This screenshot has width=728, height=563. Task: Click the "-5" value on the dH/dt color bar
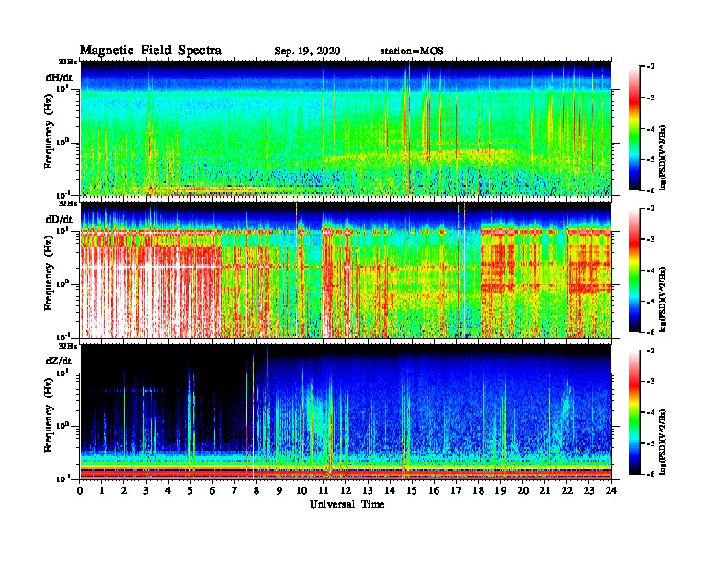(x=650, y=159)
